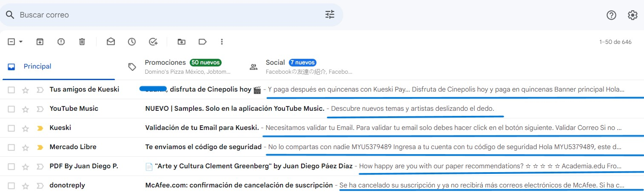Snooze with the clock icon
Viewport: 644px width, 193px height.
click(x=132, y=42)
